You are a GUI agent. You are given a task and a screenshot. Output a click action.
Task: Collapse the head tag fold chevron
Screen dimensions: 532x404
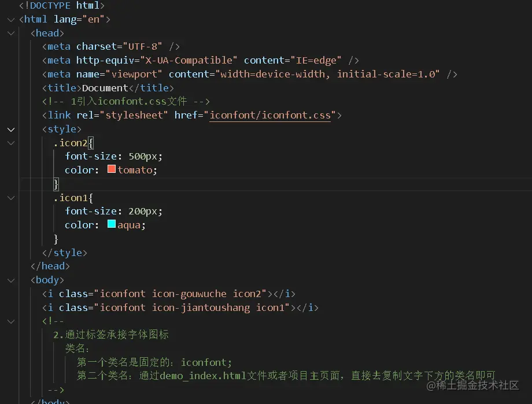tap(11, 34)
